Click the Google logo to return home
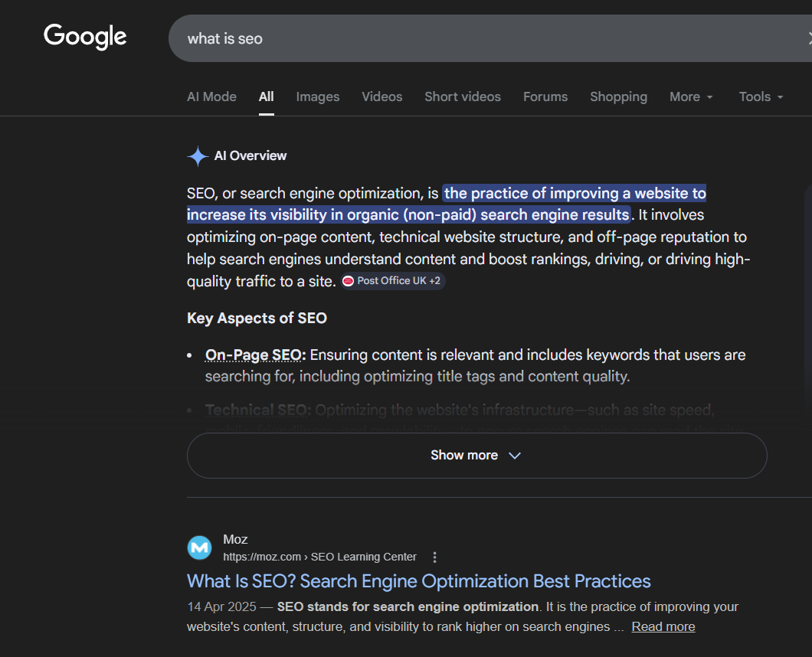 click(84, 36)
